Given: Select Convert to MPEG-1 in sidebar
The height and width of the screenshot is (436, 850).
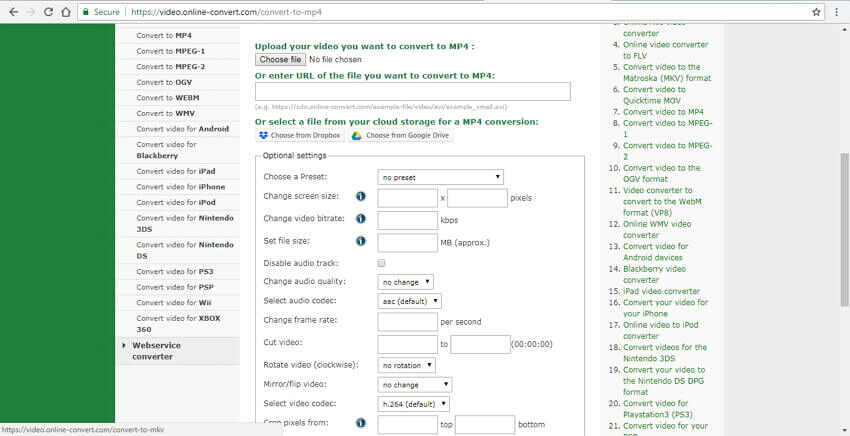Looking at the screenshot, I should coord(171,52).
